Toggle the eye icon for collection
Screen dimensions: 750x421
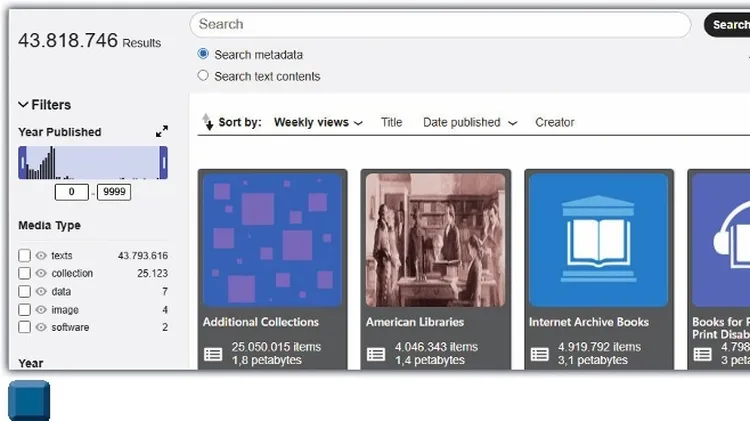point(41,273)
